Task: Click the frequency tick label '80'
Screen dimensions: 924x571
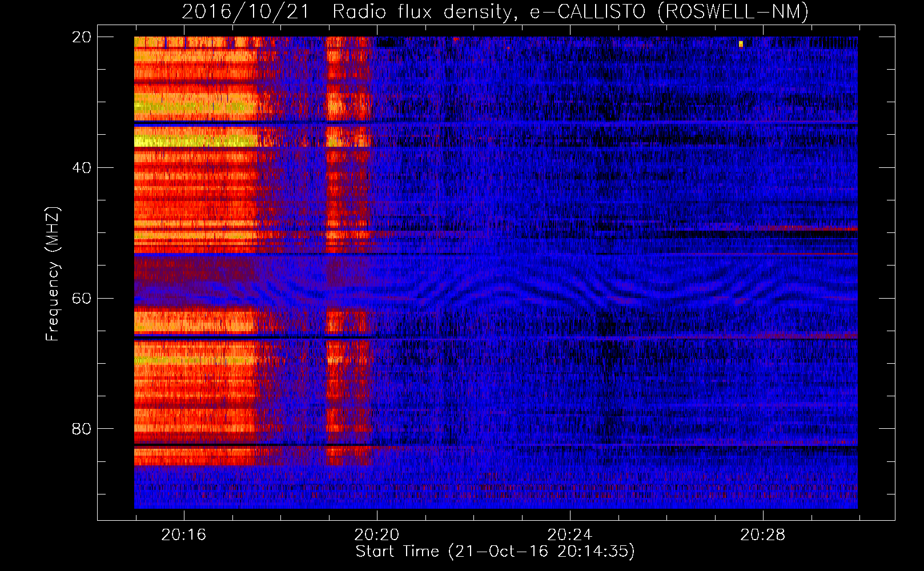Action: pos(81,429)
